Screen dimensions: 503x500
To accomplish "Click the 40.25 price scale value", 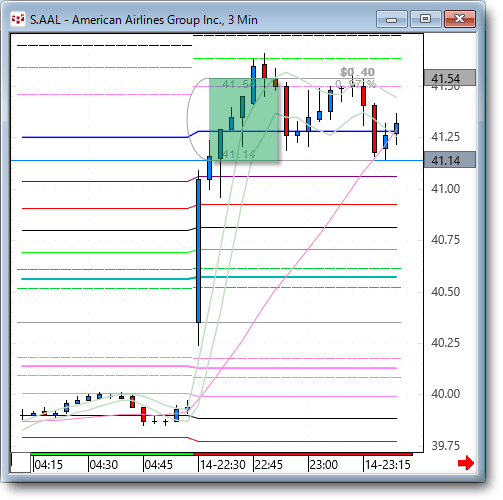I will 445,343.
